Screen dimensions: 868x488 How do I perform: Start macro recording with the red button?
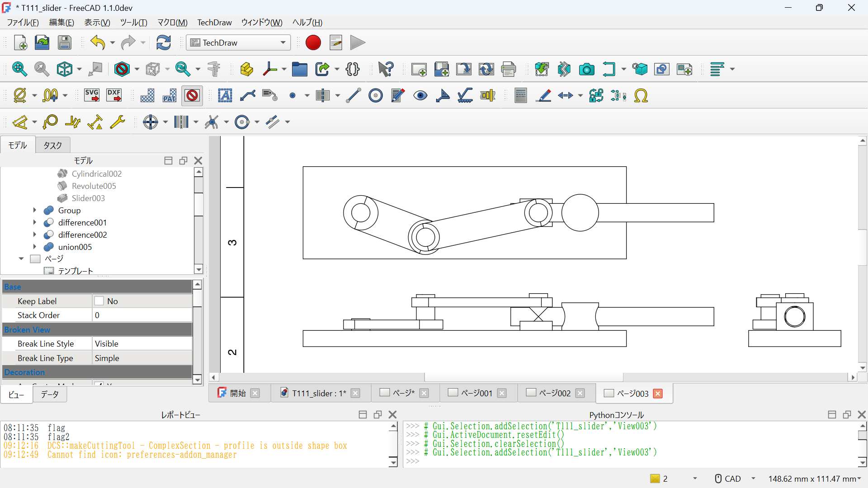[x=313, y=42]
